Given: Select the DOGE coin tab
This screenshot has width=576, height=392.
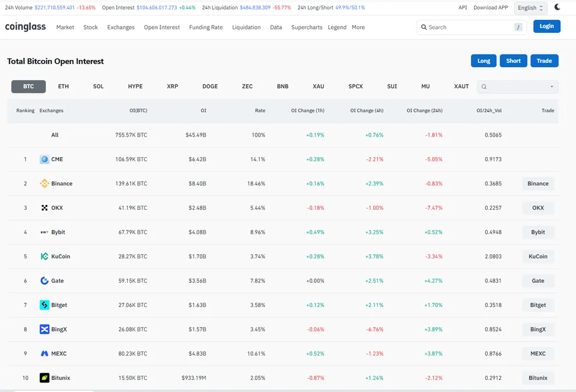Looking at the screenshot, I should pos(210,87).
